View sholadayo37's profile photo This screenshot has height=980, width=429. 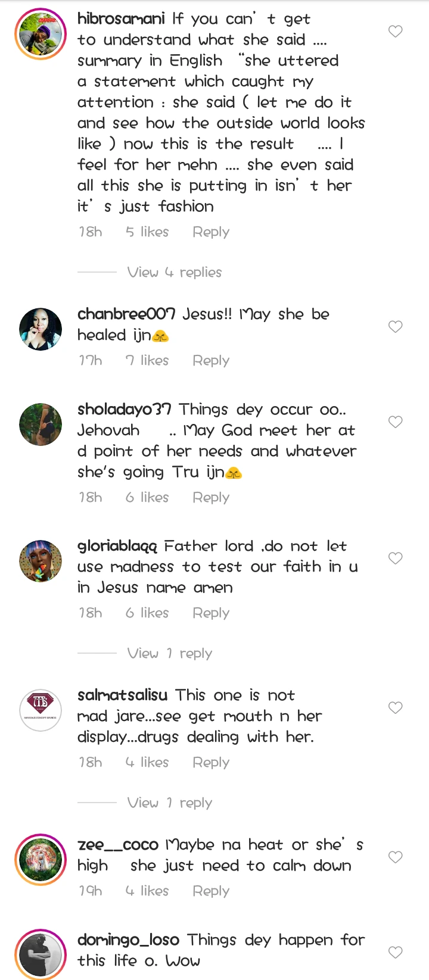[41, 425]
